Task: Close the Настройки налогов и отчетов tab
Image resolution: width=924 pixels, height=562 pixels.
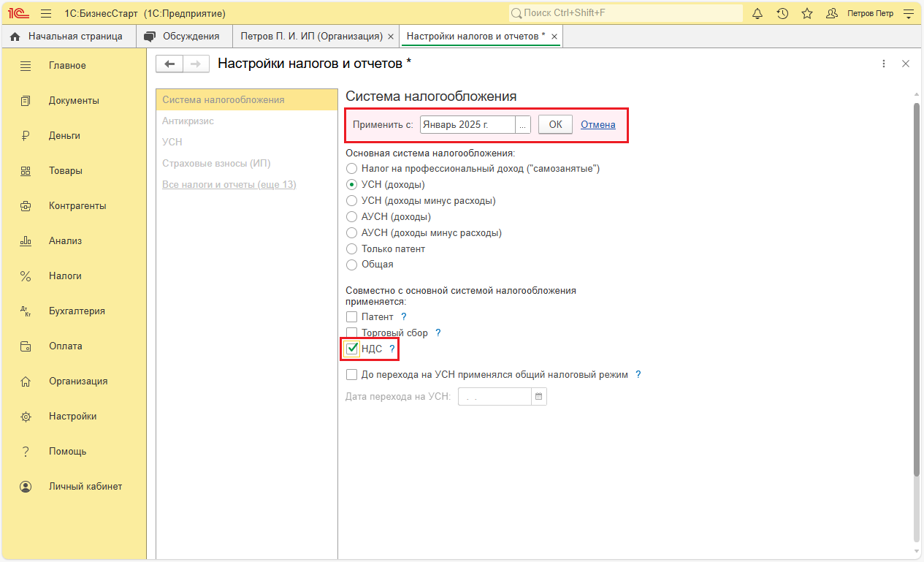Action: coord(554,37)
